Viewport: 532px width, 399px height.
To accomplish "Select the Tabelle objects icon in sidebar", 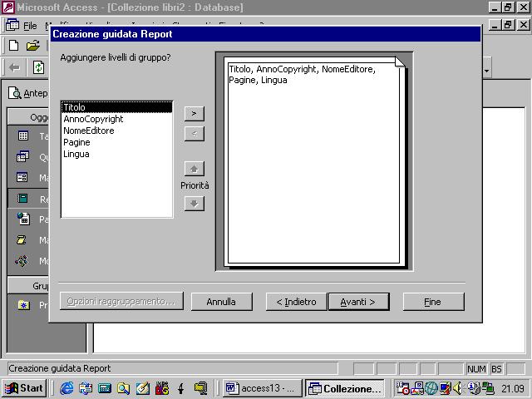I will pos(23,136).
